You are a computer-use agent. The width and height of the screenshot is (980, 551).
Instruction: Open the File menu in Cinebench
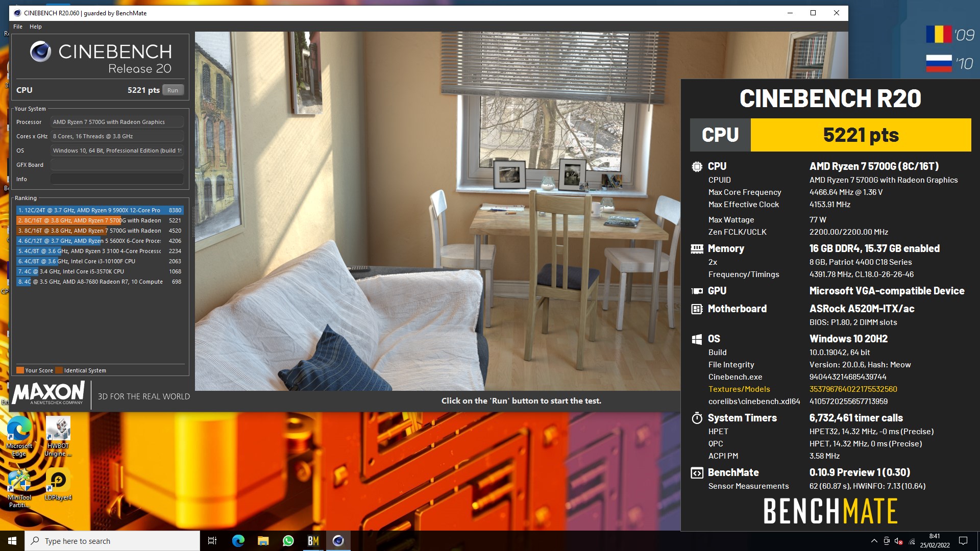coord(18,27)
